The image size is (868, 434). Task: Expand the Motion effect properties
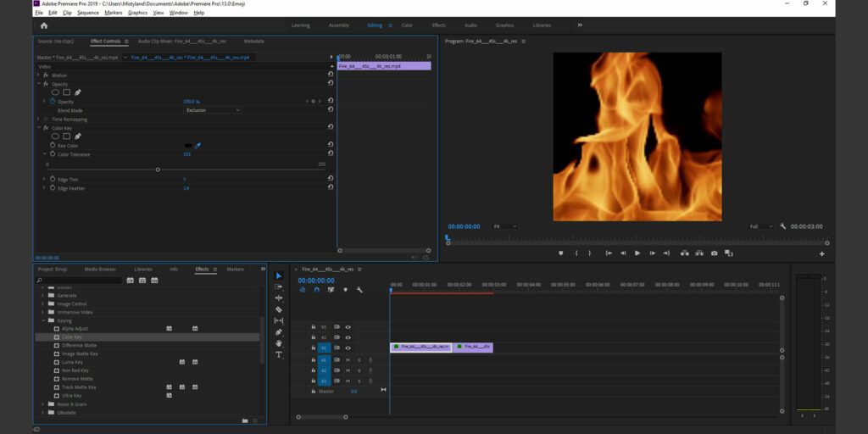coord(38,75)
